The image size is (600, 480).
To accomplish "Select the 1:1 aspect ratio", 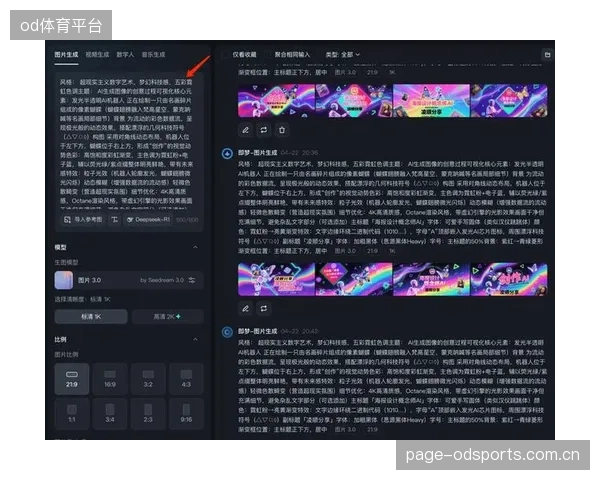I will pyautogui.click(x=72, y=413).
